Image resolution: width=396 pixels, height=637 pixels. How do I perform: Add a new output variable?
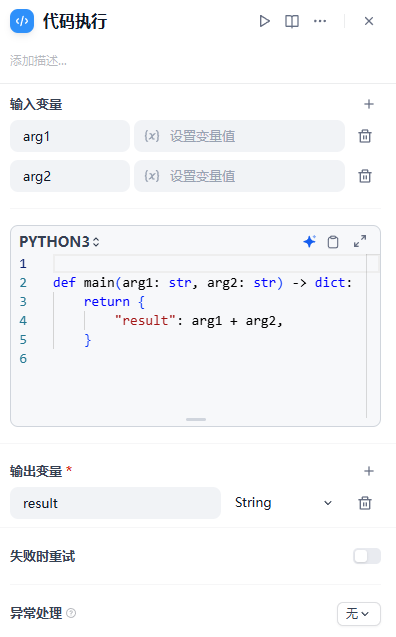pos(368,471)
